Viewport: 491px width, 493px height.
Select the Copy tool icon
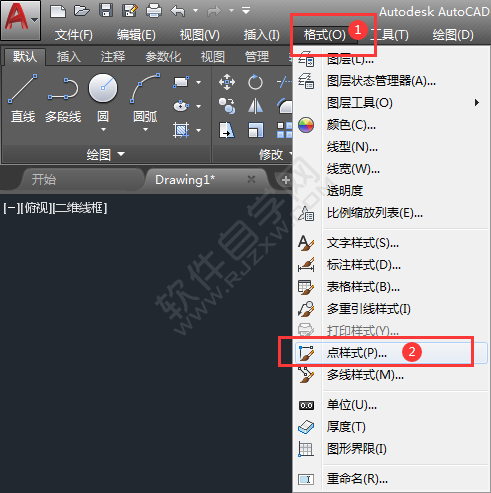(x=227, y=106)
